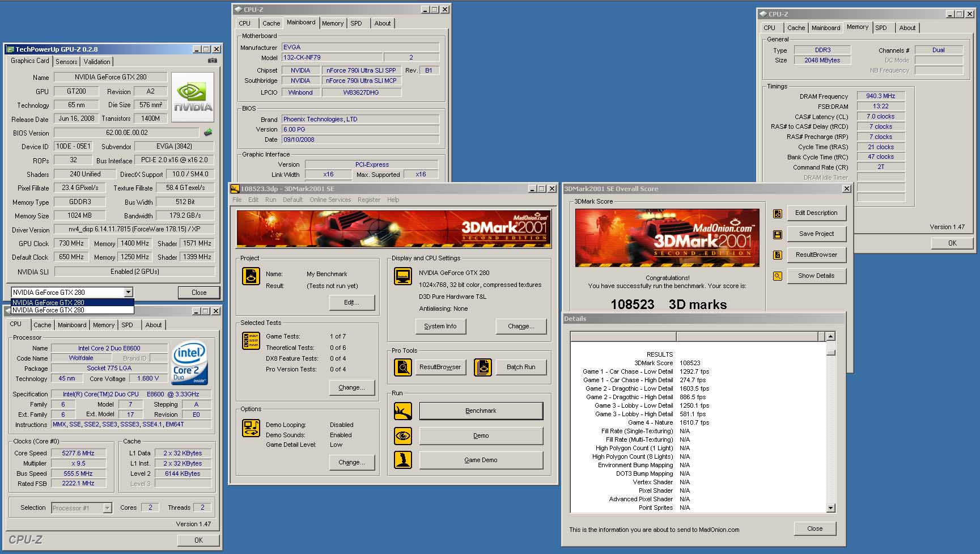Click the GPU Clock field 730 MHz
The height and width of the screenshot is (554, 980).
tap(71, 243)
